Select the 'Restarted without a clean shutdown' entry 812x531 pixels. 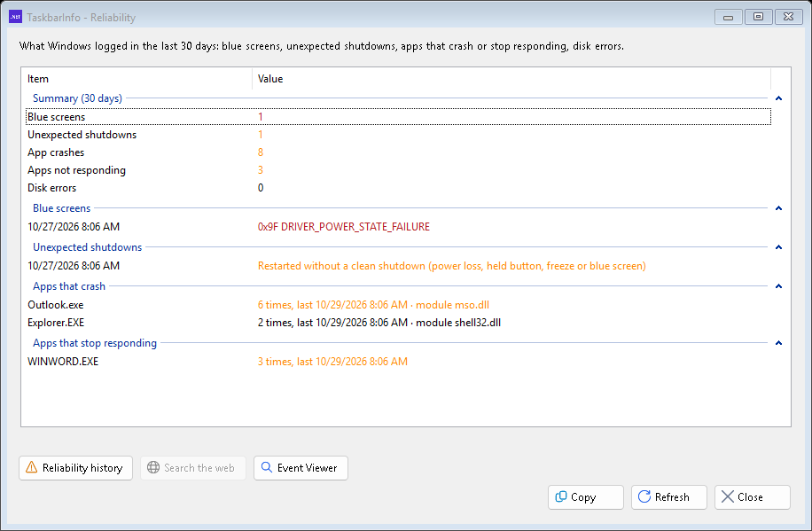[x=398, y=266]
